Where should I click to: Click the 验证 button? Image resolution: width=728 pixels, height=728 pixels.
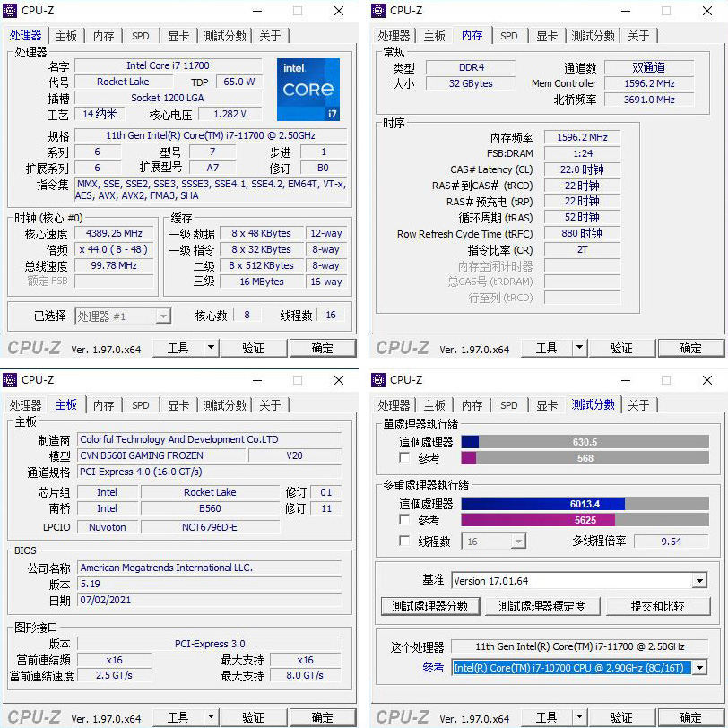pos(252,348)
